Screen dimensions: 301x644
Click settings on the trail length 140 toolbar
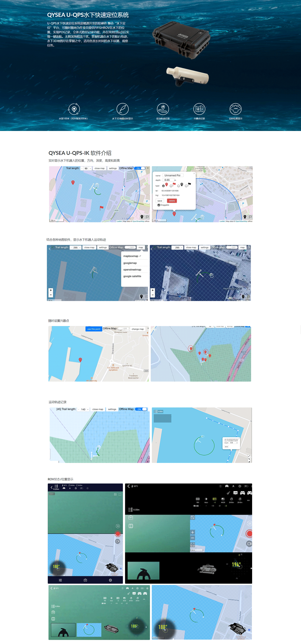112,409
